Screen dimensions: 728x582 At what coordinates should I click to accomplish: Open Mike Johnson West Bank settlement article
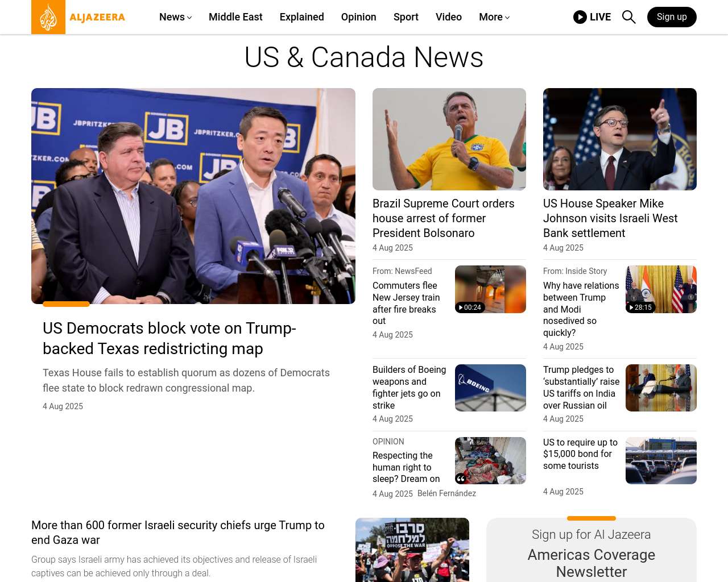610,218
